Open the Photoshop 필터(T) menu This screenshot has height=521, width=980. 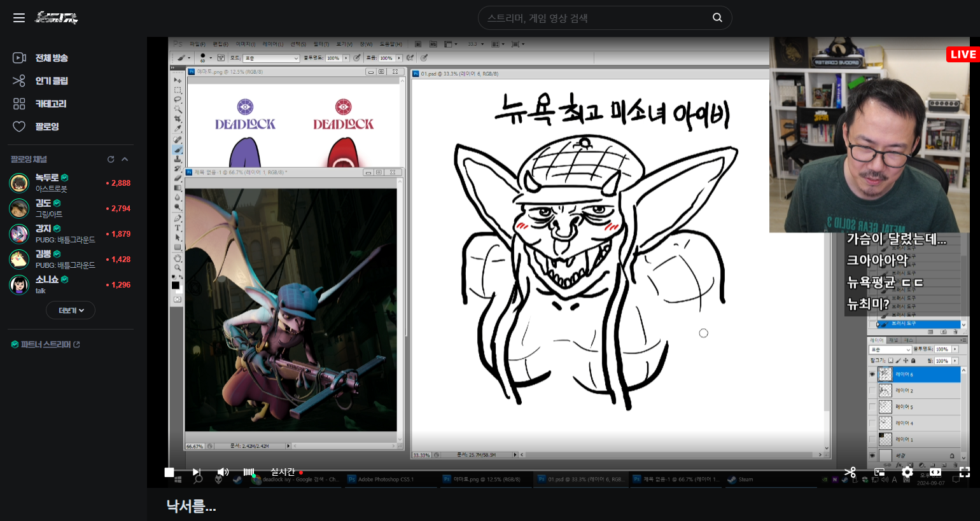(321, 44)
